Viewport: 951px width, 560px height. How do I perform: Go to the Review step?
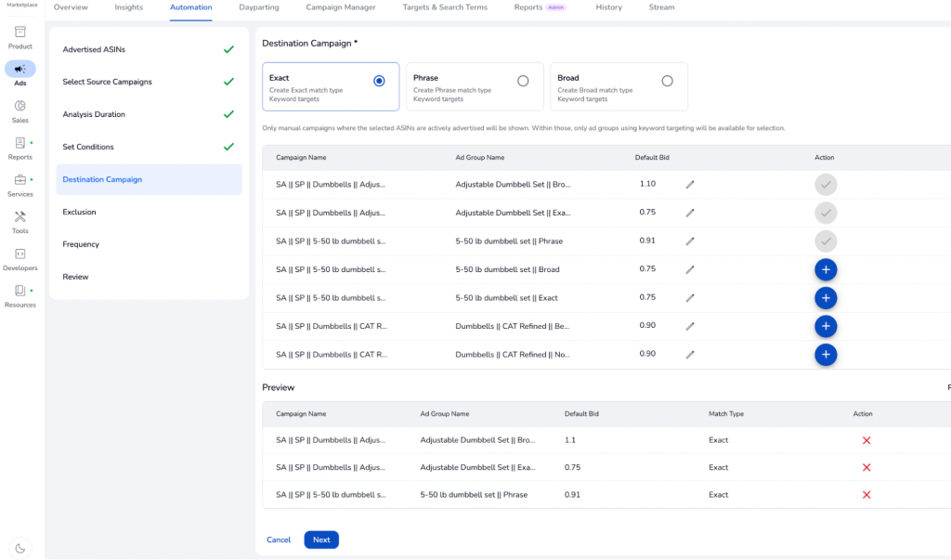tap(149, 277)
